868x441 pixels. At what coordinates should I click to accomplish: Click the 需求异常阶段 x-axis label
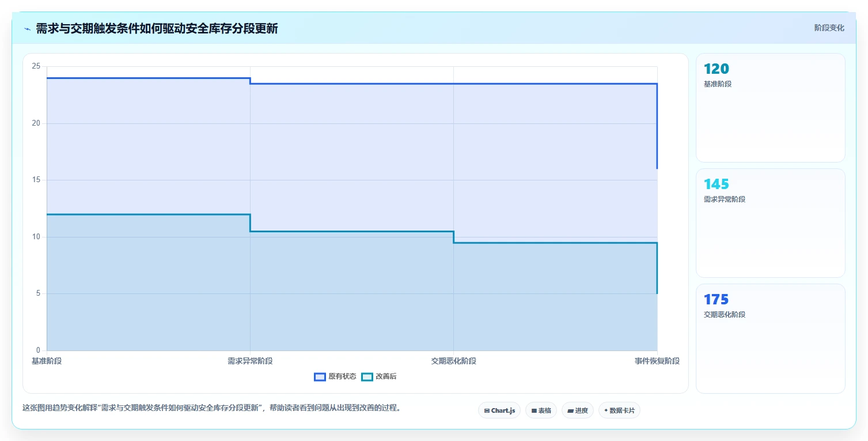click(250, 361)
